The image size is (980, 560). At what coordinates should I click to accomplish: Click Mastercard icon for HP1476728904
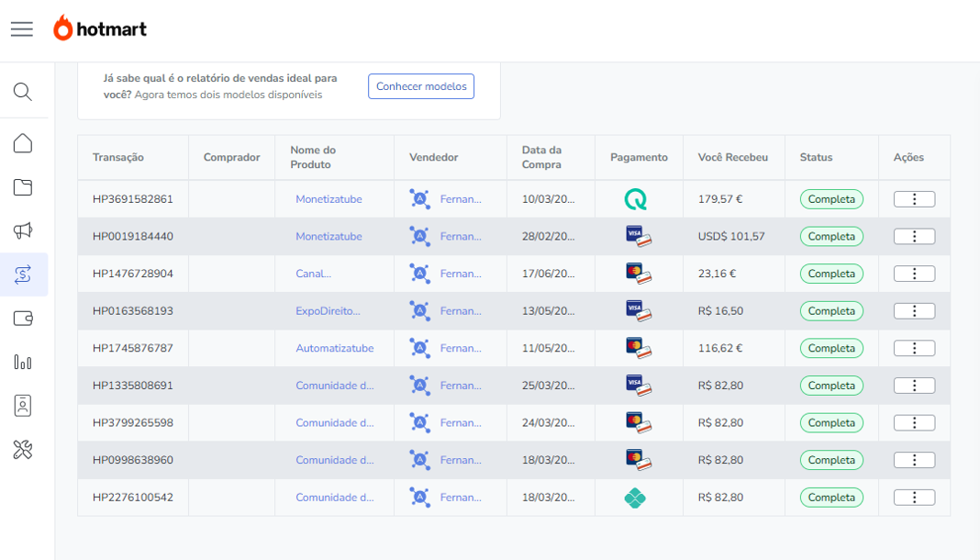point(638,274)
